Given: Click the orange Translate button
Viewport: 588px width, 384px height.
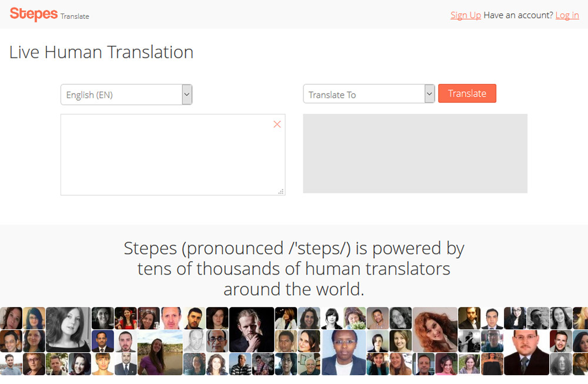Looking at the screenshot, I should [x=467, y=94].
